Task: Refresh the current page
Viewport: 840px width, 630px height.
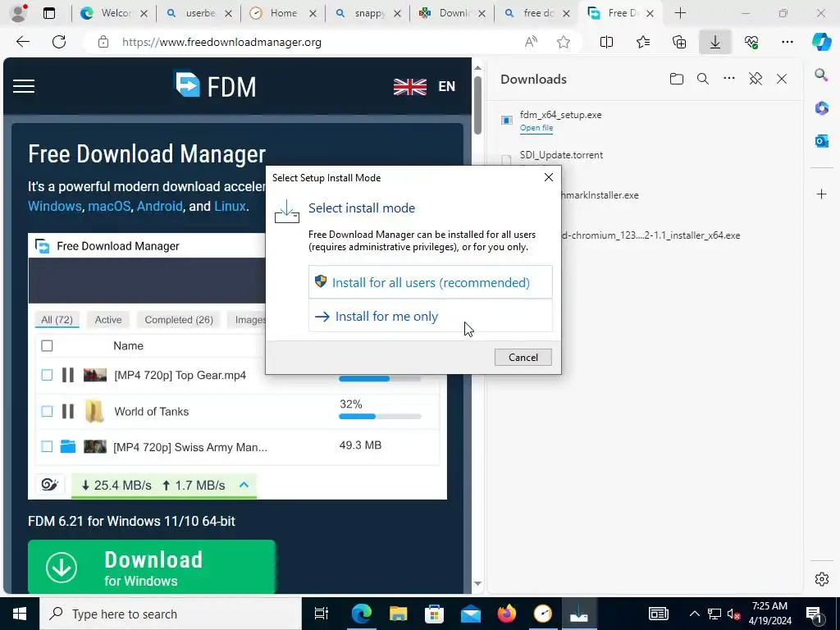Action: (x=59, y=42)
